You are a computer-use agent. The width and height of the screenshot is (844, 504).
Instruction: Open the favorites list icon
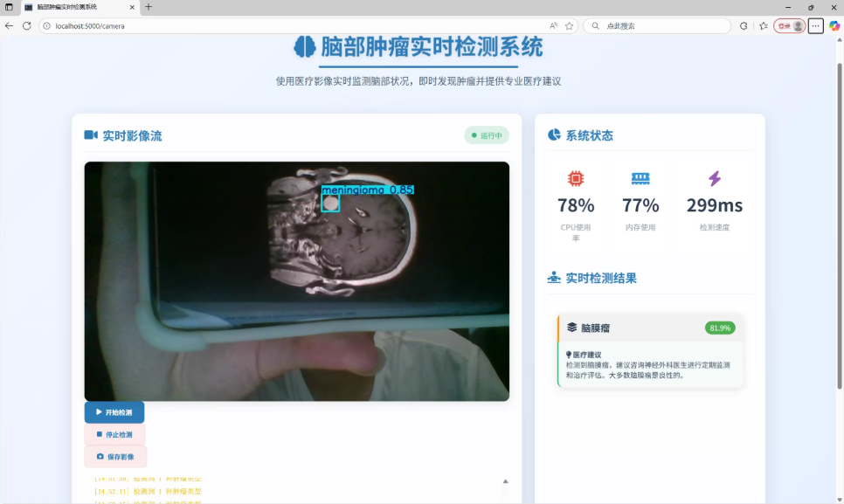point(764,26)
